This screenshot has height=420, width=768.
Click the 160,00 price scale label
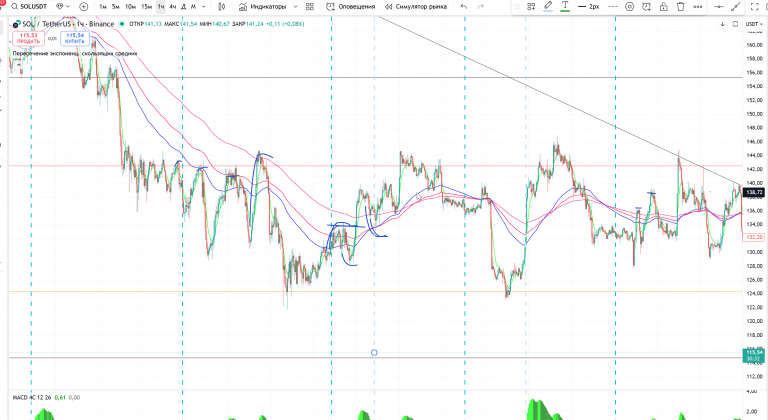pos(754,45)
